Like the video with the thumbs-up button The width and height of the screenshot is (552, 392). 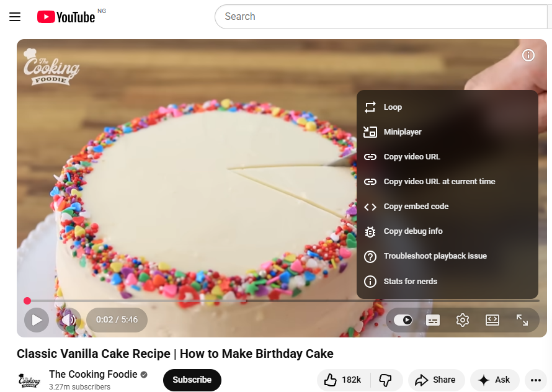pos(344,380)
